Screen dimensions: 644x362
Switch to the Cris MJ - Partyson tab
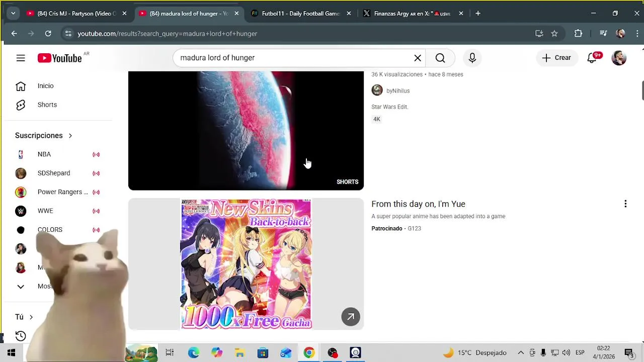(76, 14)
